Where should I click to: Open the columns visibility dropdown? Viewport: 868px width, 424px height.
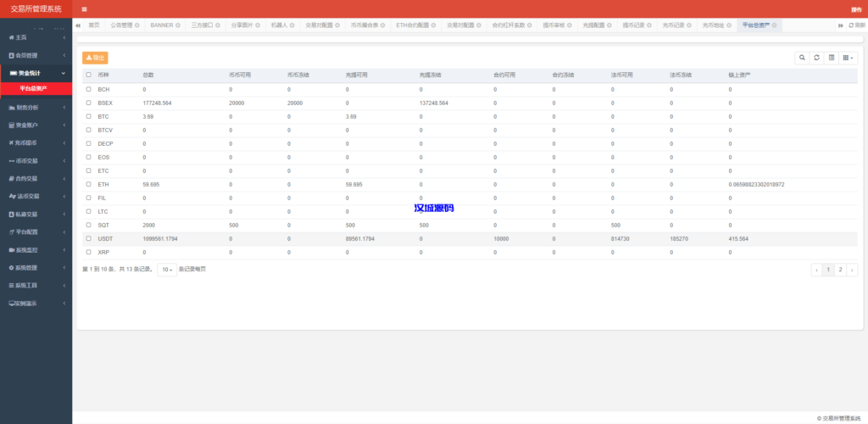848,58
